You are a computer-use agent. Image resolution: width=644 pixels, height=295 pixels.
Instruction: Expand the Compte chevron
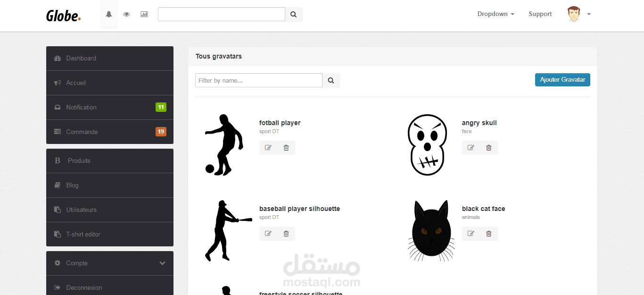tap(162, 263)
